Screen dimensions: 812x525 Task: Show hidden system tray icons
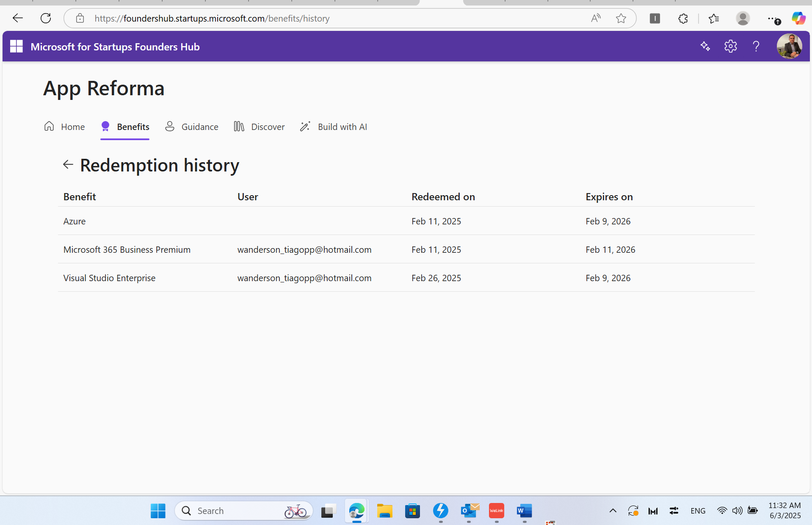point(613,511)
